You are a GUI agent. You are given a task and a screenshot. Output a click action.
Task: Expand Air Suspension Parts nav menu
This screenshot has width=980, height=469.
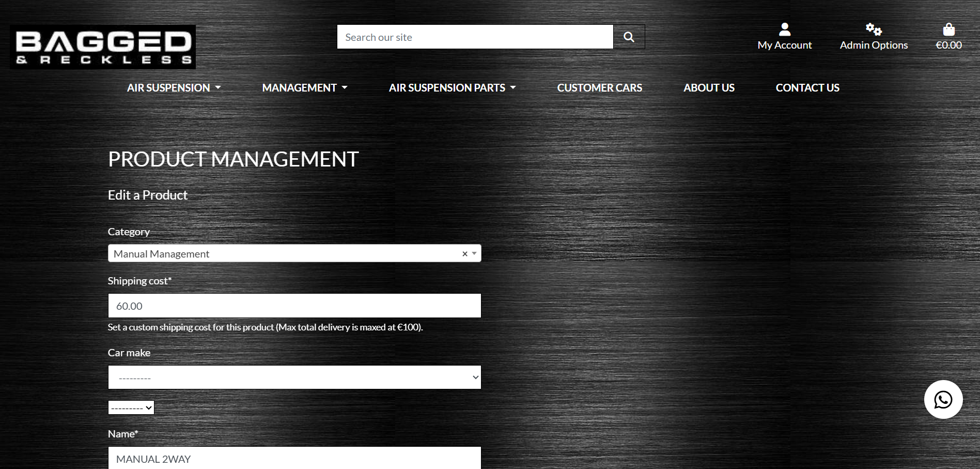pos(452,88)
